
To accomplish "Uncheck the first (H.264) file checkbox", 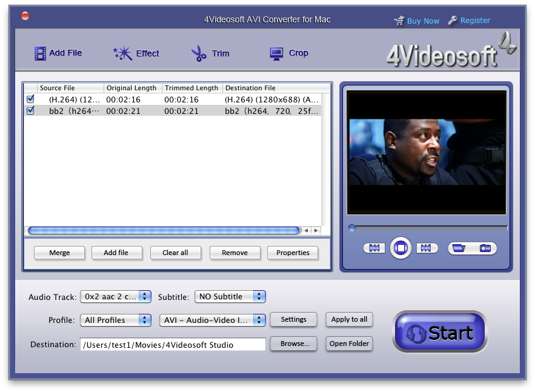I will (x=30, y=99).
